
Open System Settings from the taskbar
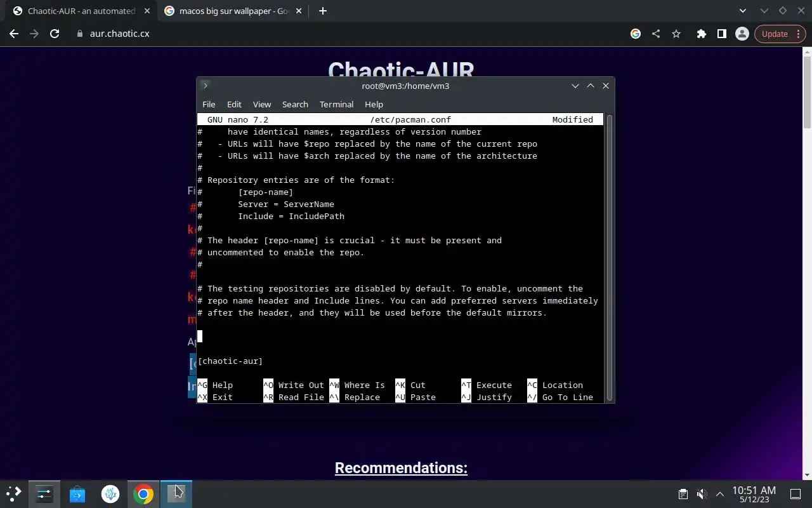click(x=44, y=493)
